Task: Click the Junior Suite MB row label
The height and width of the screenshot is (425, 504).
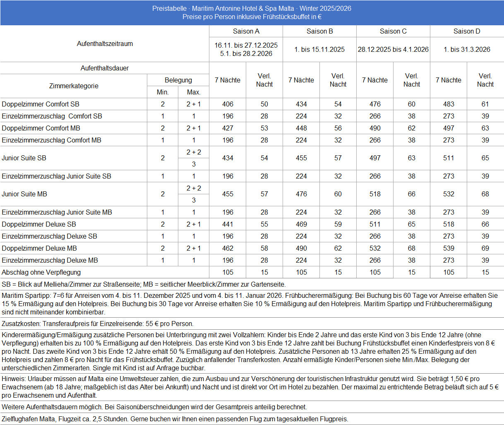Action: pyautogui.click(x=24, y=194)
